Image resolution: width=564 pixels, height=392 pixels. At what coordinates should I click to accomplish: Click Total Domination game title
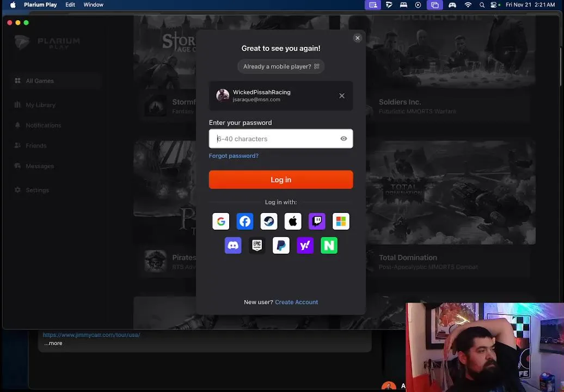[408, 258]
